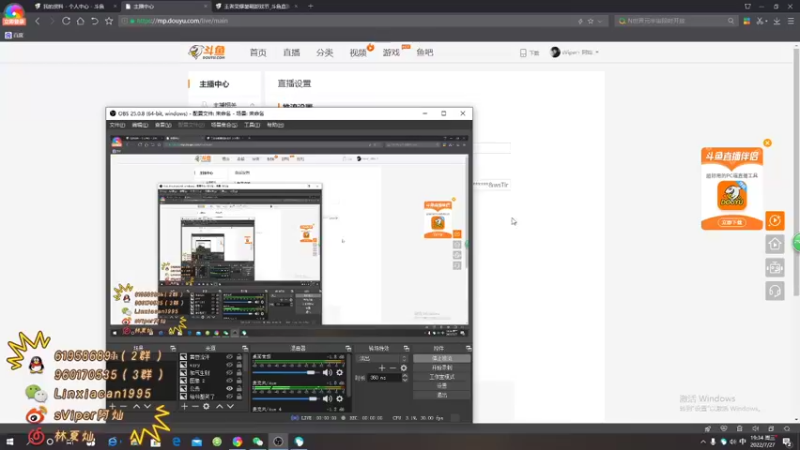Open a new browser tab
The image size is (800, 450).
click(x=310, y=7)
